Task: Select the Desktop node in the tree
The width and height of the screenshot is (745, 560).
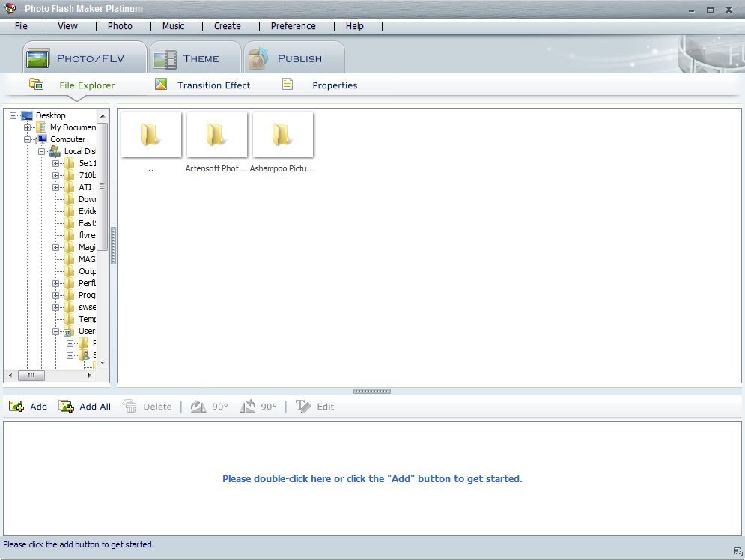Action: tap(50, 115)
